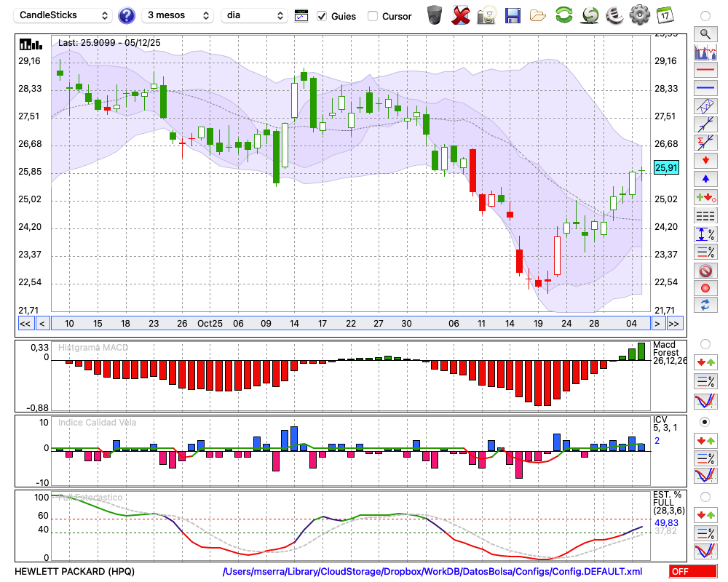
Task: Click the calendar 17 icon
Action: (665, 15)
